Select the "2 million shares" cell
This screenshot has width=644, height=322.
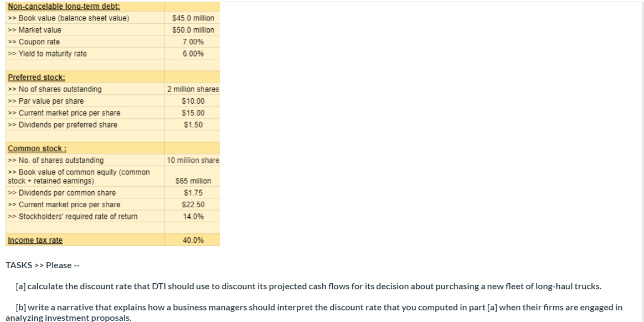coord(193,89)
